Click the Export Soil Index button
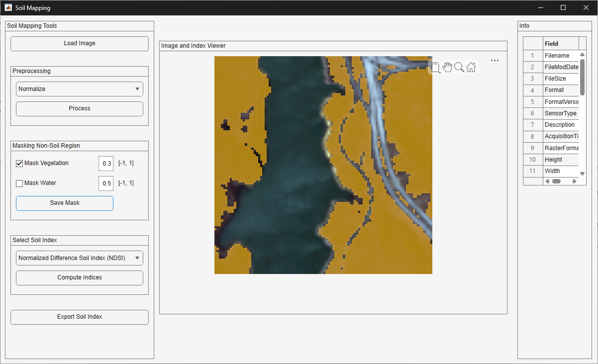 tap(80, 317)
